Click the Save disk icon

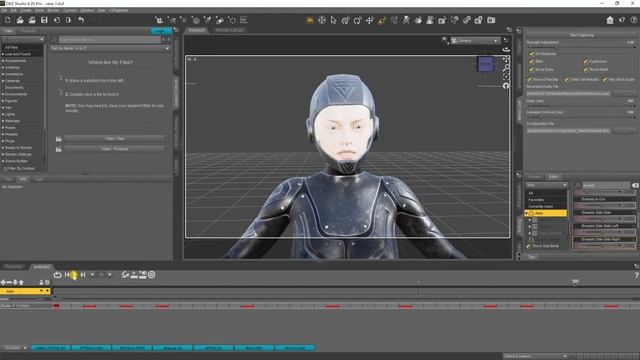click(44, 20)
